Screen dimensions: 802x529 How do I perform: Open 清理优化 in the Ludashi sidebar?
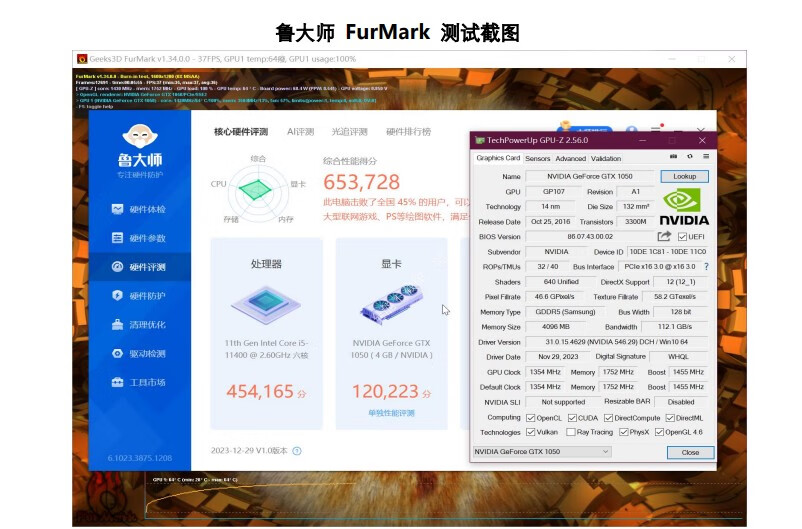[x=139, y=325]
